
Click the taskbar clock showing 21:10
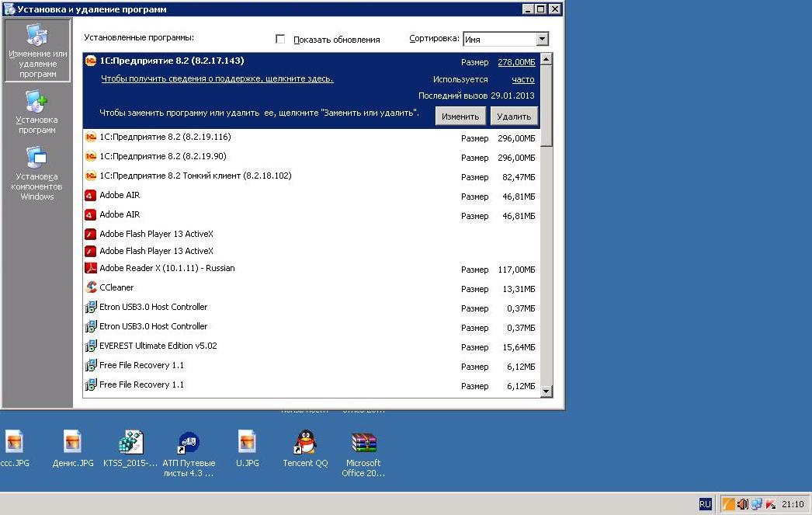point(793,504)
